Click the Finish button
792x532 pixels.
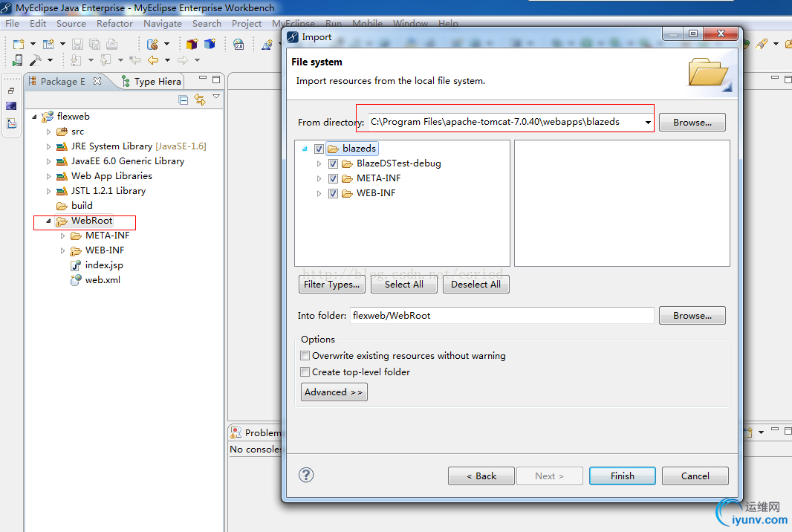tap(623, 476)
